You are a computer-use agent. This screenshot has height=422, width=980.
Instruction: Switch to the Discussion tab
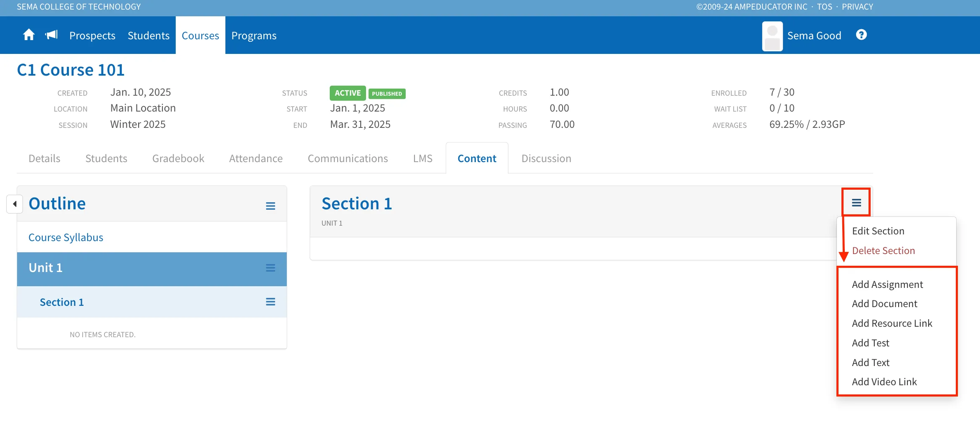[546, 158]
